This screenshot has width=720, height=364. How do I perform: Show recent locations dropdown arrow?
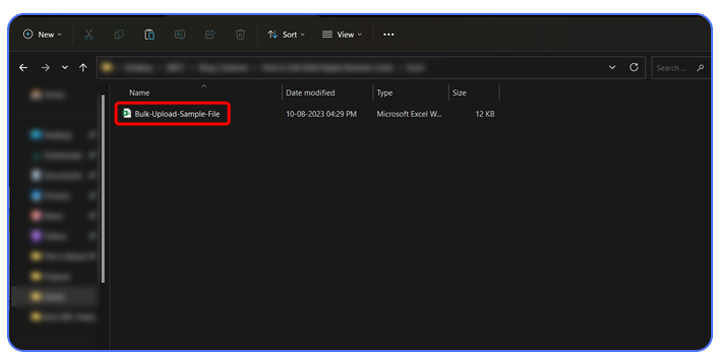click(65, 67)
